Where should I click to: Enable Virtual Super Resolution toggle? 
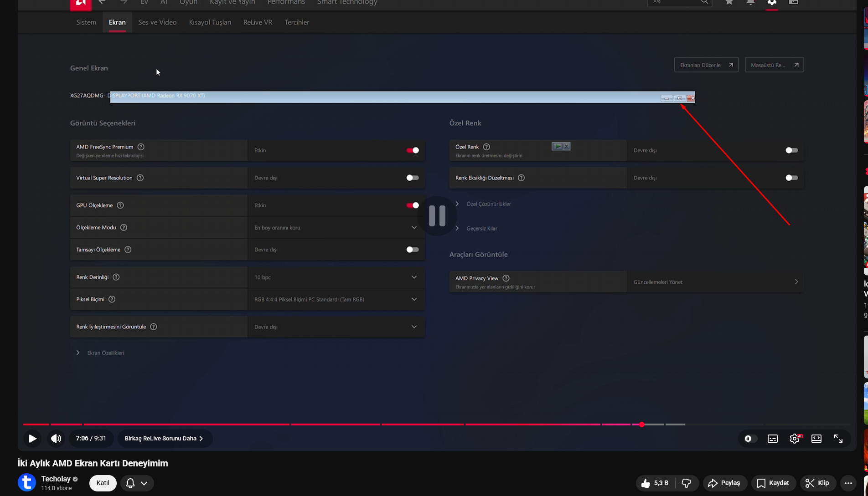(413, 178)
